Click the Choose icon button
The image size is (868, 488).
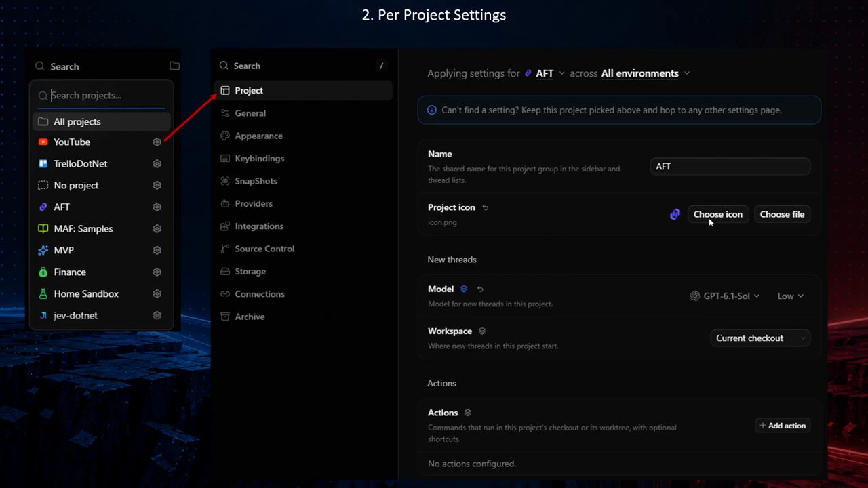pos(718,214)
